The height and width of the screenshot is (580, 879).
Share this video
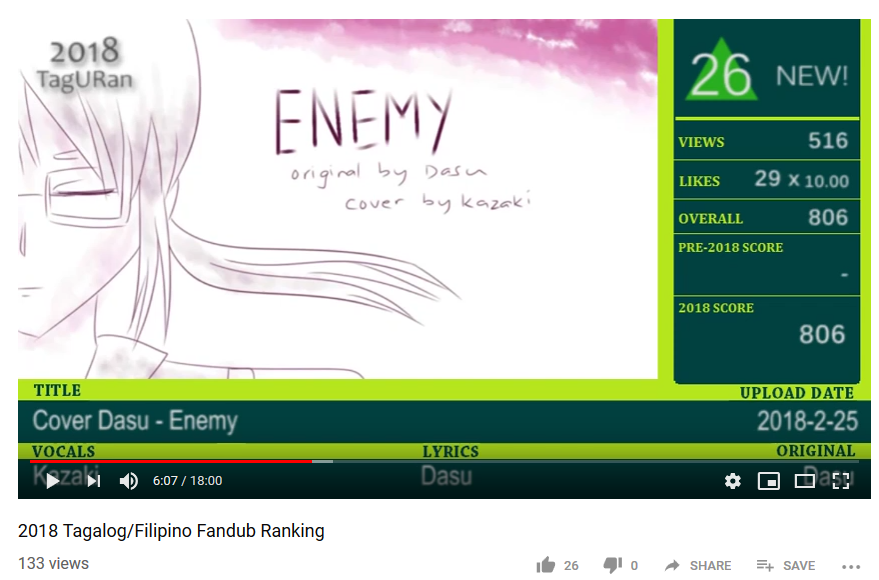pos(698,565)
